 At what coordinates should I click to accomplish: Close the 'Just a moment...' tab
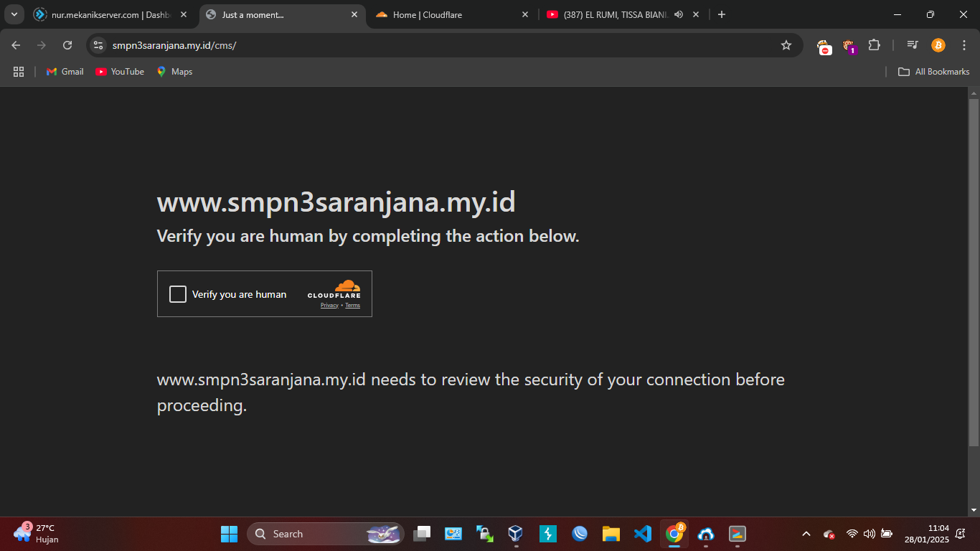click(x=354, y=14)
